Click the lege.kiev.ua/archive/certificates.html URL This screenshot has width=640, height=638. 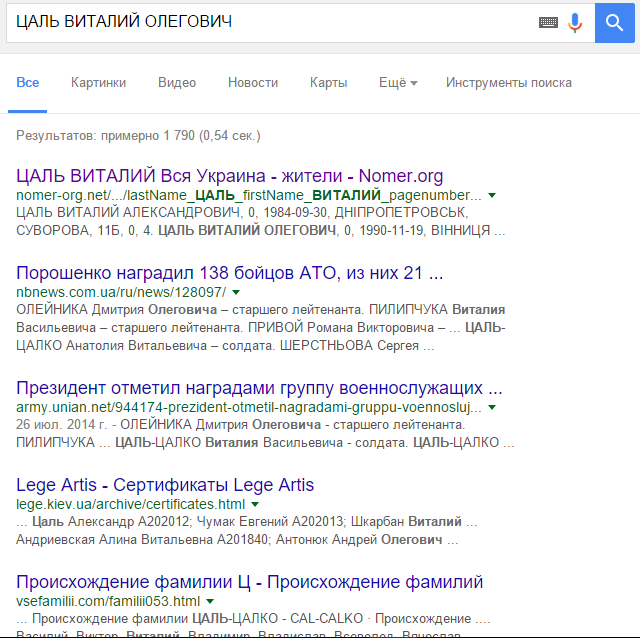[130, 505]
